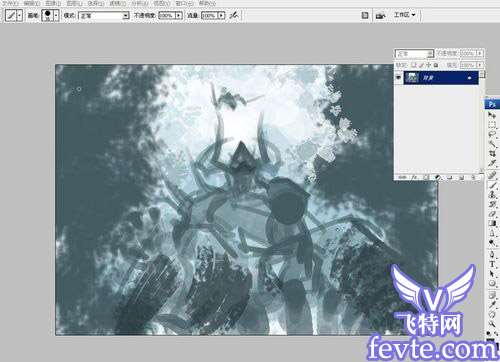Open the layer blend mode dropdown
500x362 pixels.
point(414,53)
